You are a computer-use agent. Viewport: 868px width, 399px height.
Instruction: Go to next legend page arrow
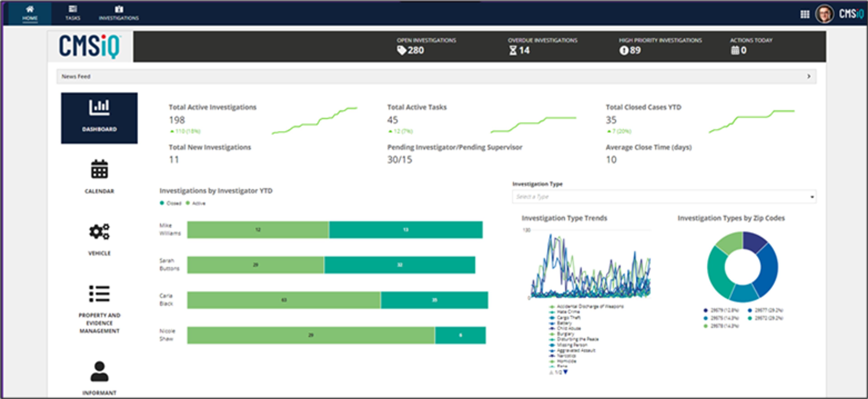pos(565,372)
